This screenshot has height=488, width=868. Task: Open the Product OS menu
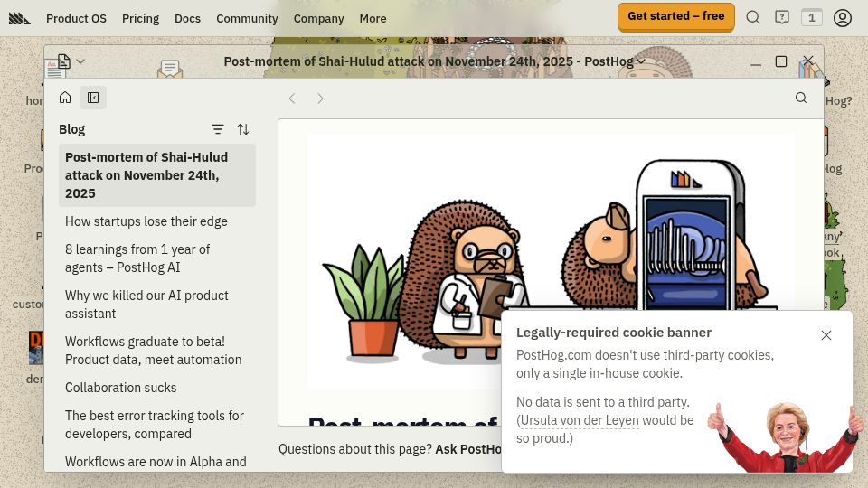click(x=76, y=18)
